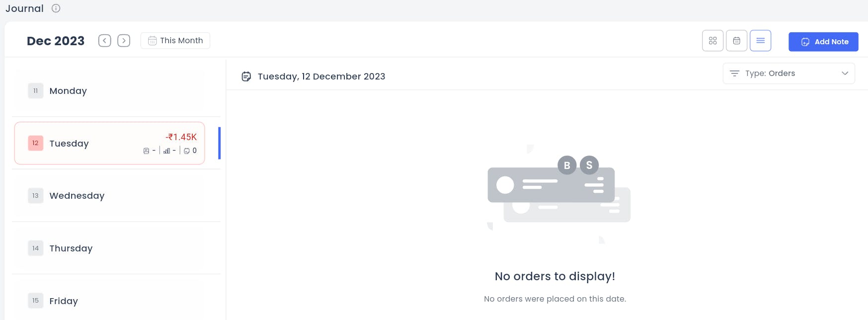868x320 pixels.
Task: Click the info icon beside Journal
Action: point(56,8)
